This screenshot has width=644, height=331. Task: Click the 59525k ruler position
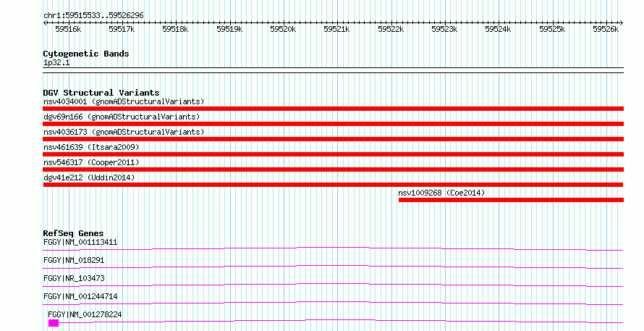[552, 29]
